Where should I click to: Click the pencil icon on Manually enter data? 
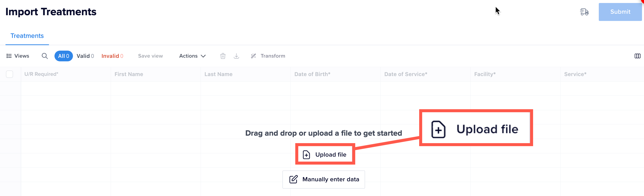click(x=293, y=179)
